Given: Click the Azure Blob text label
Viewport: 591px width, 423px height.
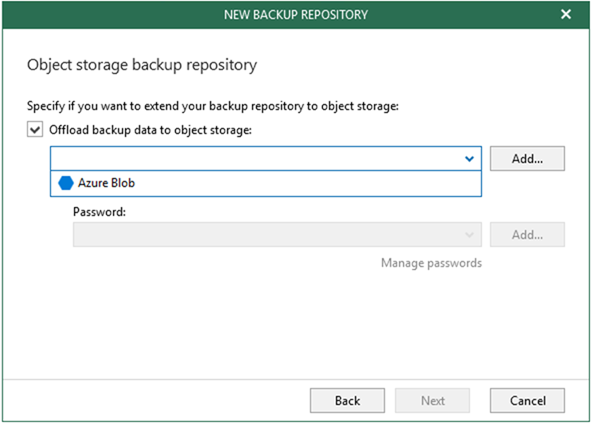Looking at the screenshot, I should [x=106, y=183].
